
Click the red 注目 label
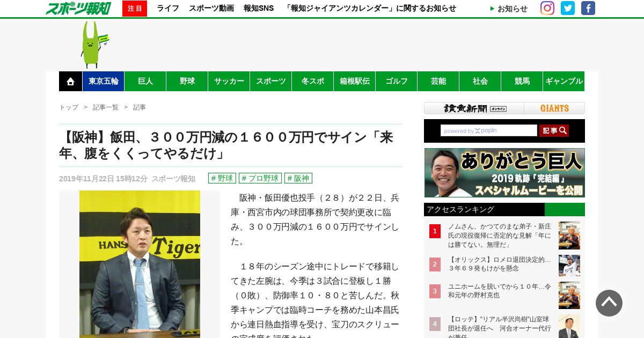pyautogui.click(x=135, y=9)
